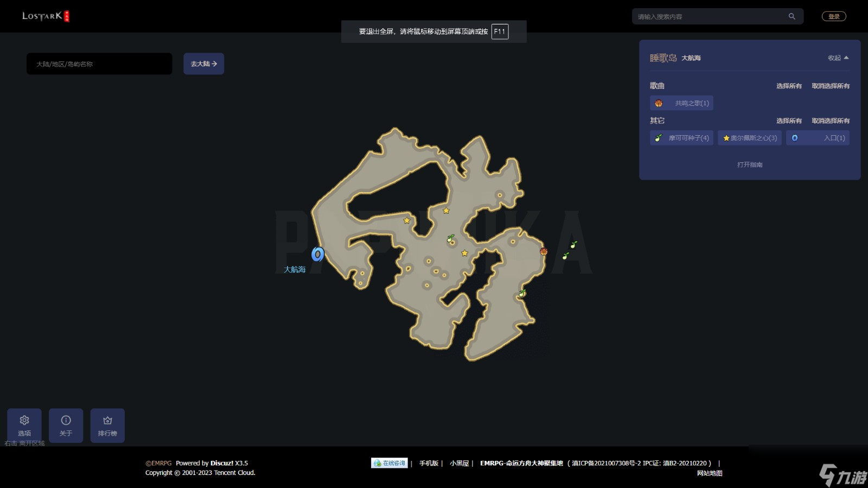The height and width of the screenshot is (488, 868).
Task: Click 打开指南 to open guide
Action: pyautogui.click(x=750, y=164)
